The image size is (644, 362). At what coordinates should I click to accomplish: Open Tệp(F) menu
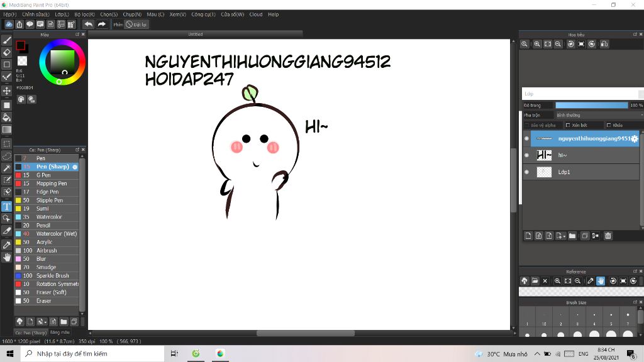tap(10, 14)
